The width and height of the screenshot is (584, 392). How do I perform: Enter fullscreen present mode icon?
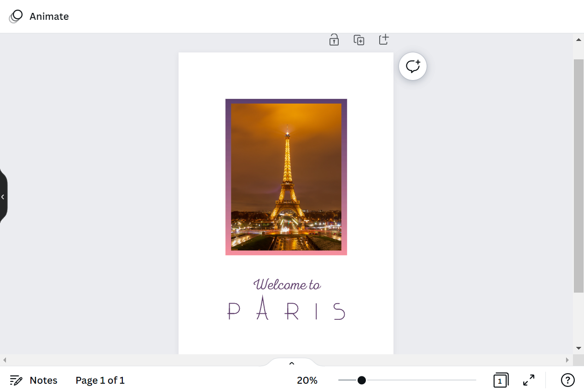point(529,380)
